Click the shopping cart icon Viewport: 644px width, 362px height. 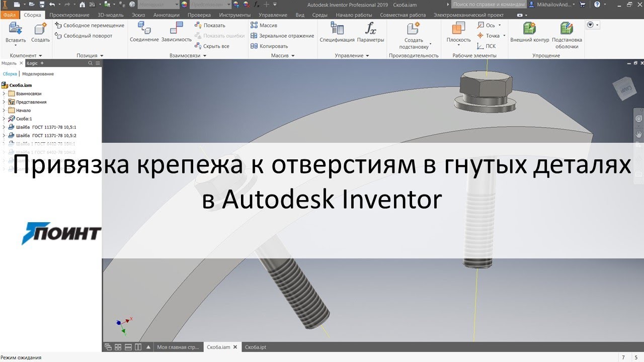(x=583, y=4)
